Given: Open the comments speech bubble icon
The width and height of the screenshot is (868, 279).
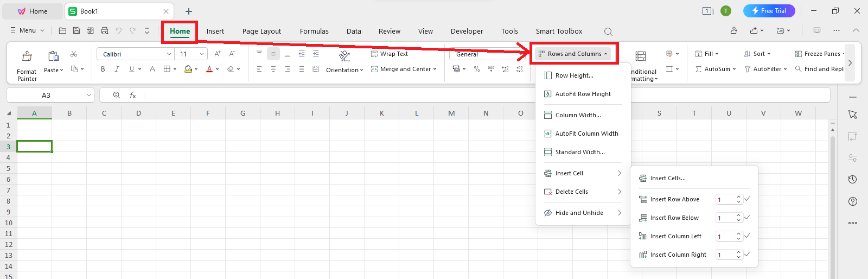Looking at the screenshot, I should (817, 30).
